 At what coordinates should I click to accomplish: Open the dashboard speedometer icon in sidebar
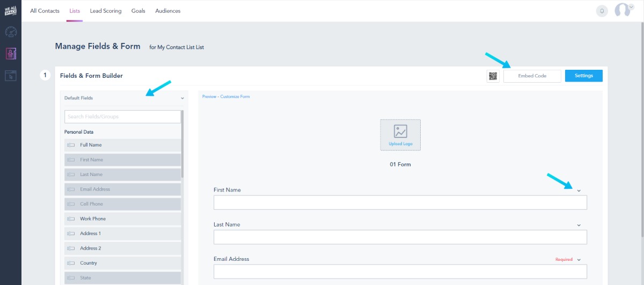coord(11,32)
